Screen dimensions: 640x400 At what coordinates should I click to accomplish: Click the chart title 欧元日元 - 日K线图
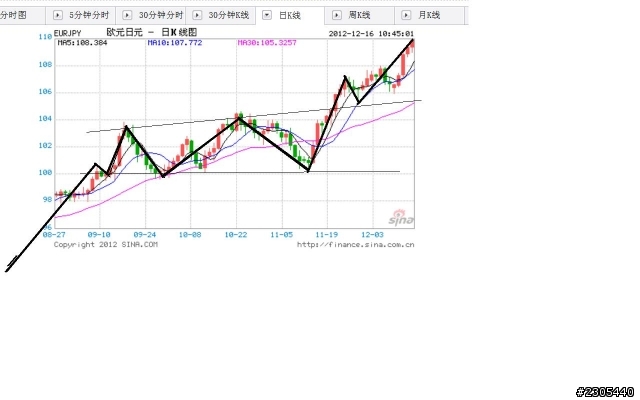[x=152, y=32]
